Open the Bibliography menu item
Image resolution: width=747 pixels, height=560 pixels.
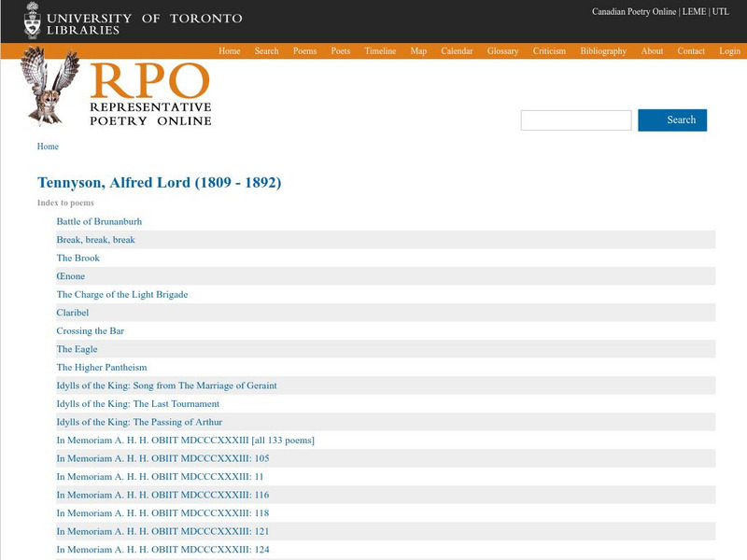coord(603,51)
